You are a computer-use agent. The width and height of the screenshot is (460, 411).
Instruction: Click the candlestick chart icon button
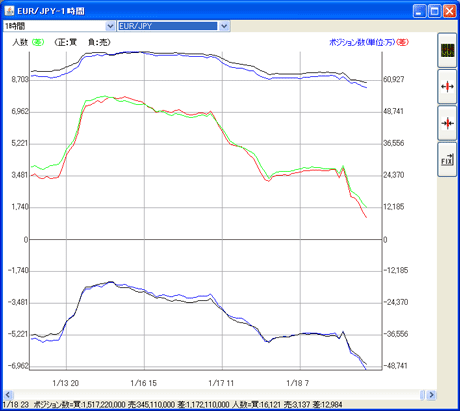[447, 50]
